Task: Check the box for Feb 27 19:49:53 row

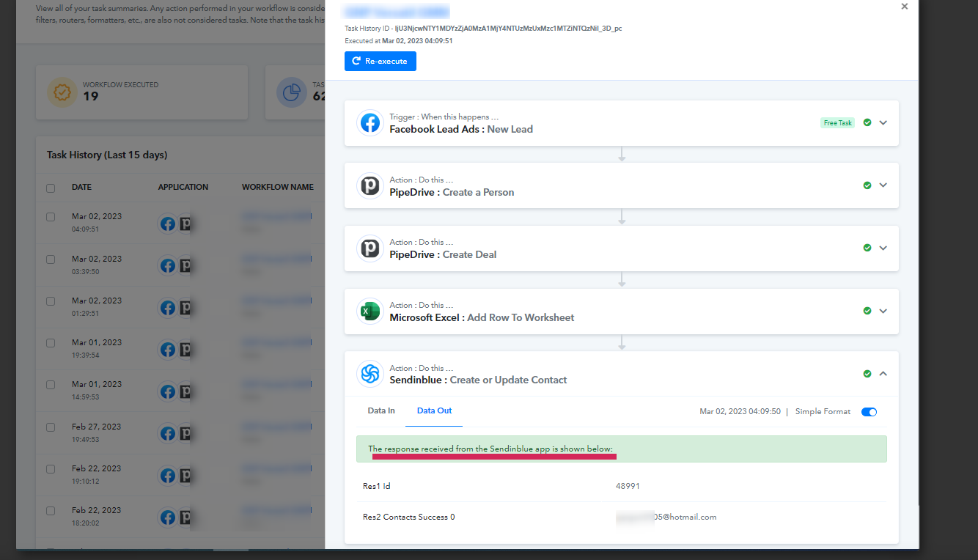Action: (51, 427)
